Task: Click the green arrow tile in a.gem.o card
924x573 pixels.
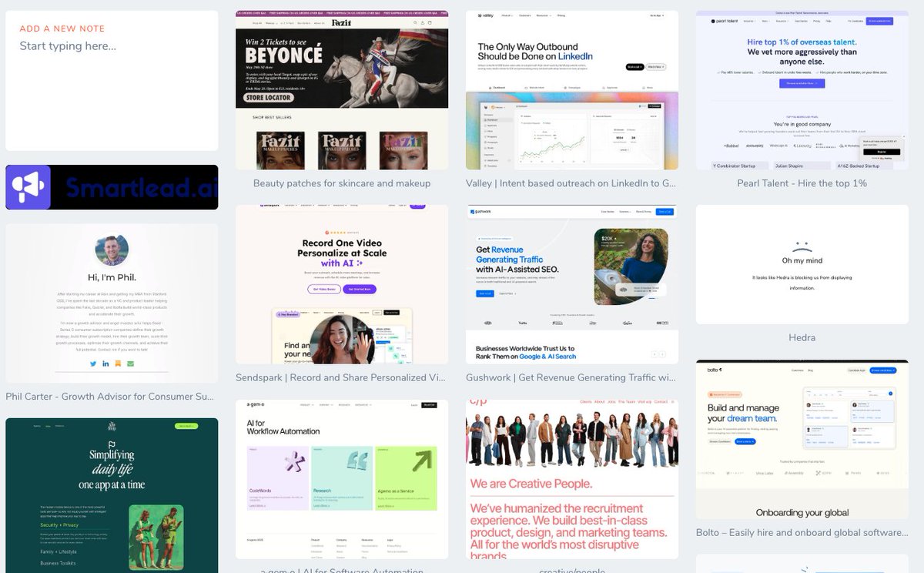Action: click(406, 478)
